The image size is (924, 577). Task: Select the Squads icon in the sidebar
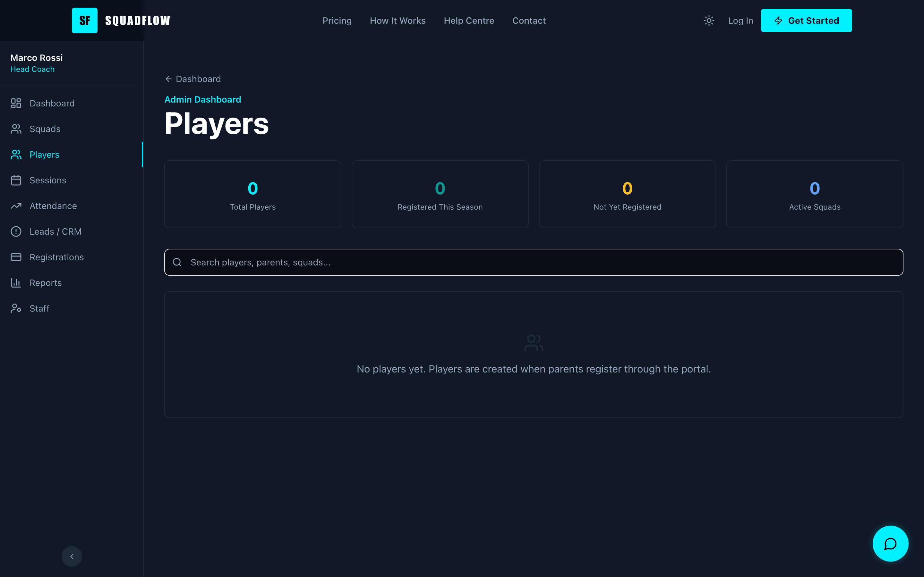[16, 129]
